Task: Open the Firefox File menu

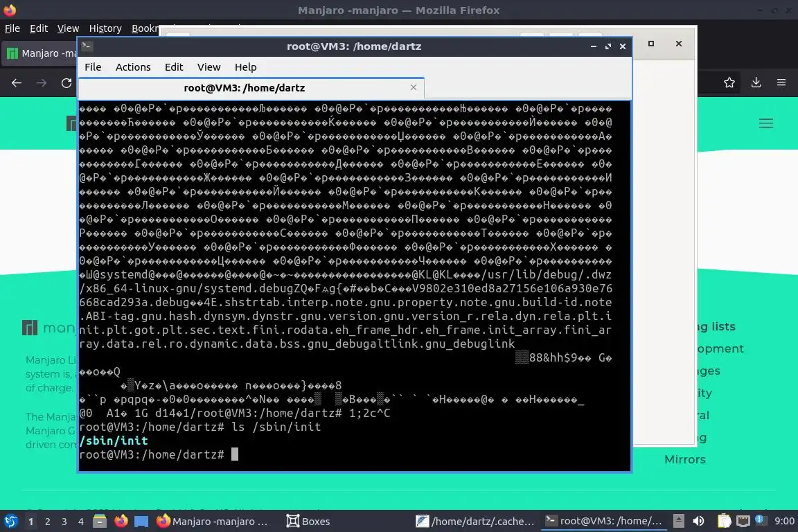Action: [12, 28]
